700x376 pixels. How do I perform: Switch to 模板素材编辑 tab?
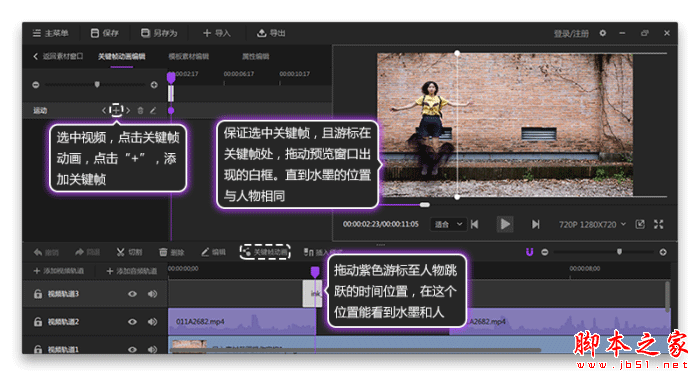click(x=188, y=57)
